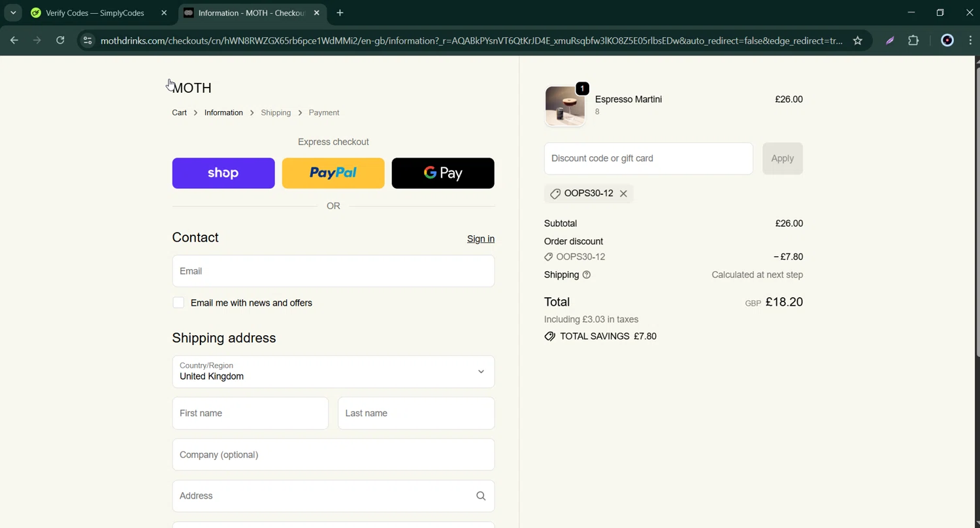Click the Shipping help question mark icon
The height and width of the screenshot is (528, 980).
pyautogui.click(x=587, y=275)
